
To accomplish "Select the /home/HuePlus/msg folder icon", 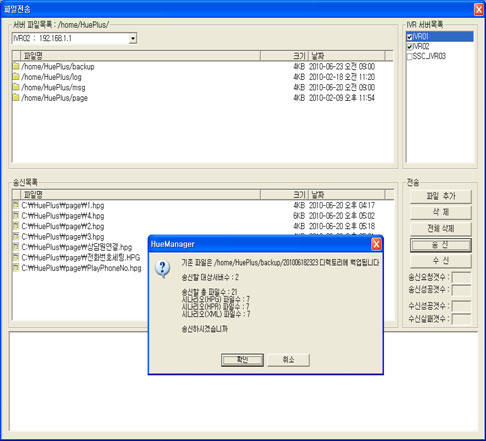I will point(16,87).
